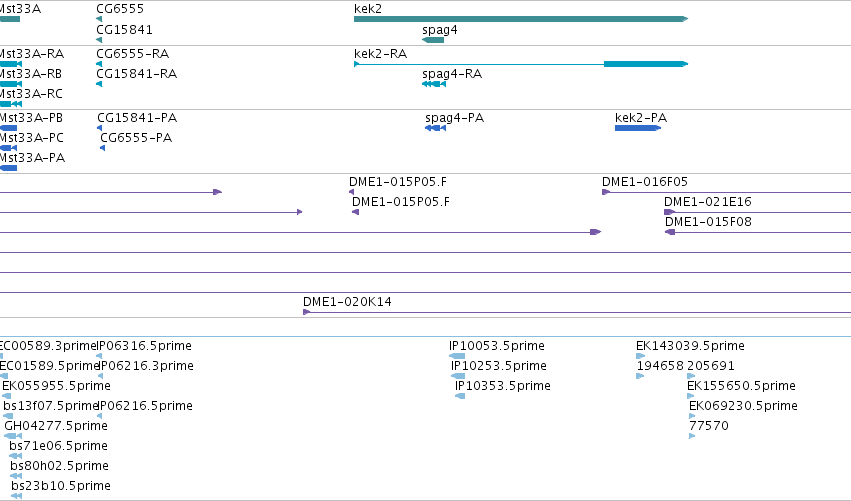This screenshot has width=851, height=501.
Task: Click the feature labeled 77570
Action: click(693, 436)
